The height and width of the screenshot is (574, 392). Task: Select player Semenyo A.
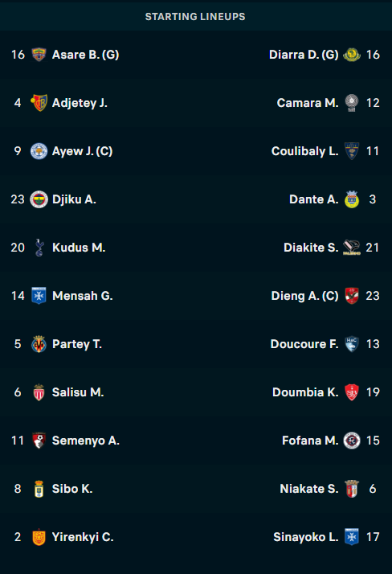[x=86, y=441]
